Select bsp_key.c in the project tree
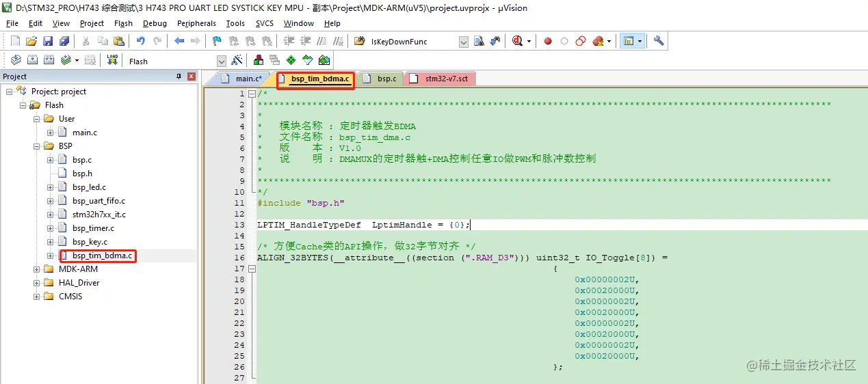The width and height of the screenshot is (868, 384). [90, 242]
